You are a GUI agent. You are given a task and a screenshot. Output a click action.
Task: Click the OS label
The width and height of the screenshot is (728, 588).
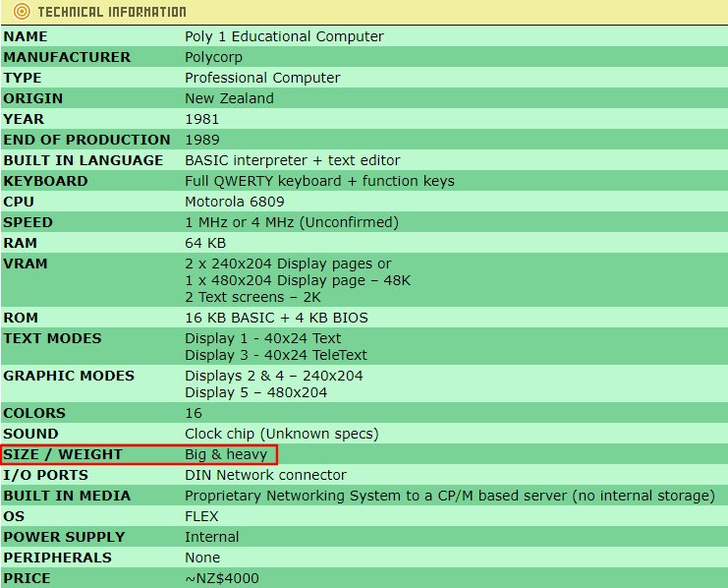click(14, 516)
